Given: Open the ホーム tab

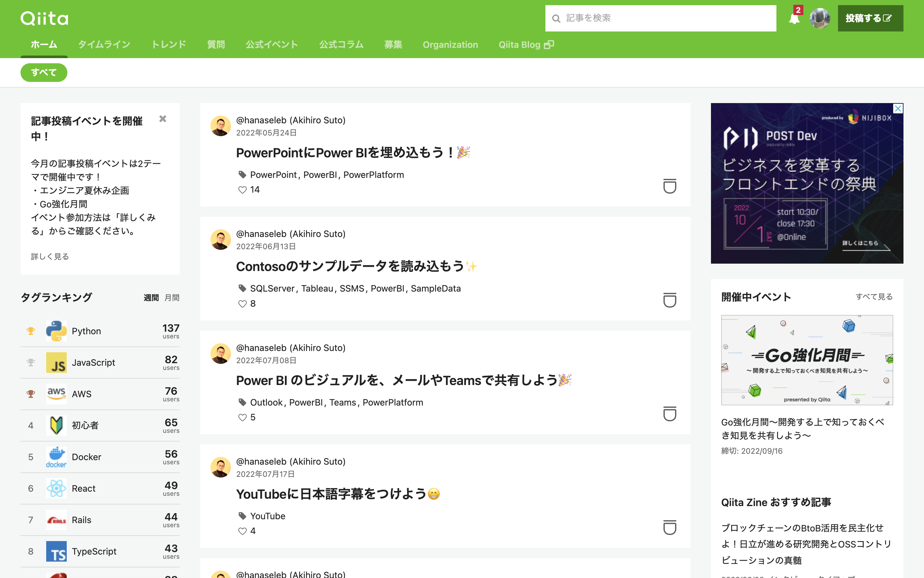Looking at the screenshot, I should pos(44,45).
